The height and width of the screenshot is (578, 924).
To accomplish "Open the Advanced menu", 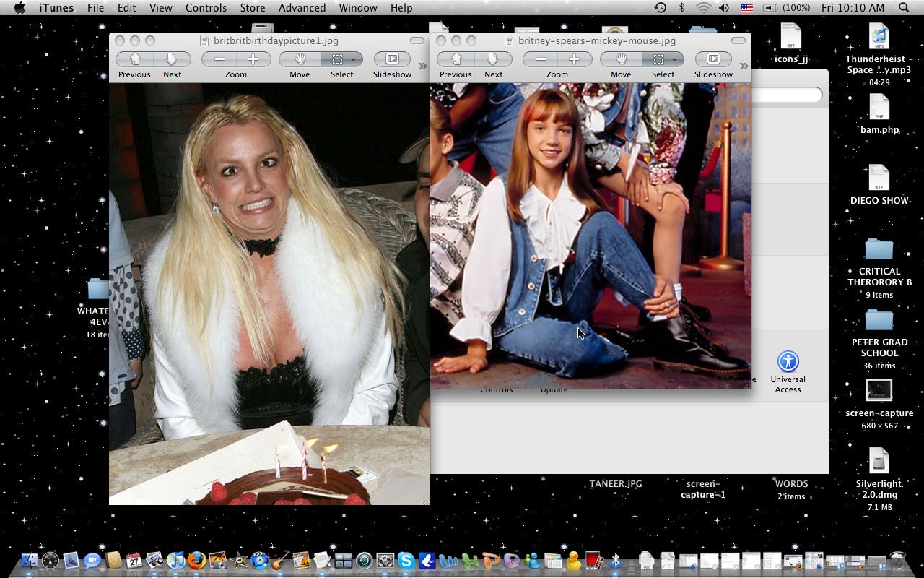I will [x=302, y=8].
